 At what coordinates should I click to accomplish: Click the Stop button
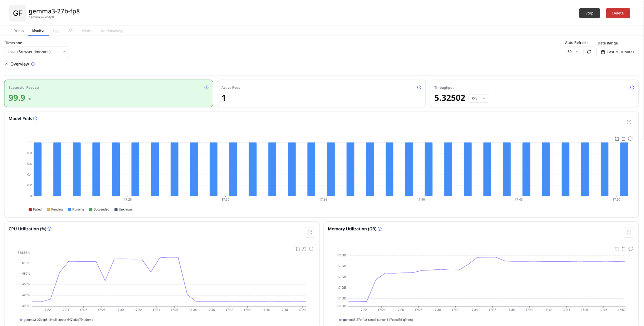pos(589,13)
